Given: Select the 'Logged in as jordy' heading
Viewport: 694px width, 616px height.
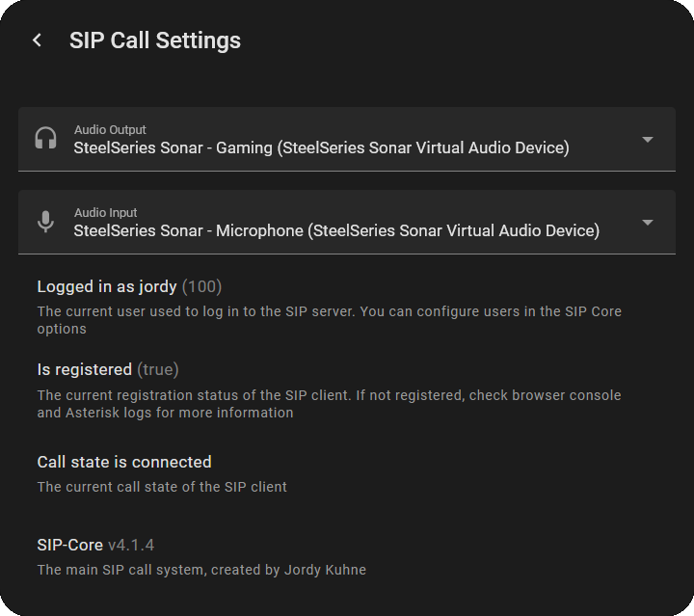Looking at the screenshot, I should click(106, 286).
